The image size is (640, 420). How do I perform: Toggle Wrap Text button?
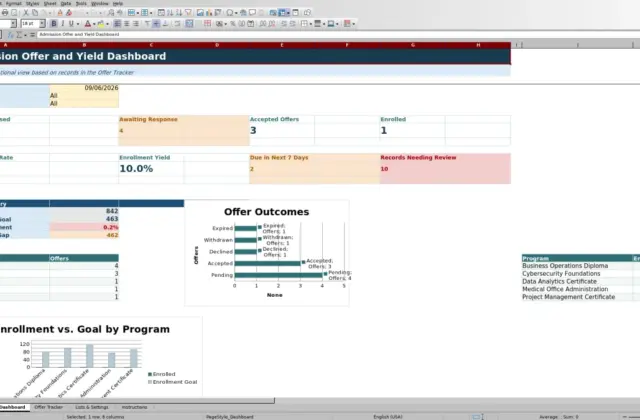(177, 24)
